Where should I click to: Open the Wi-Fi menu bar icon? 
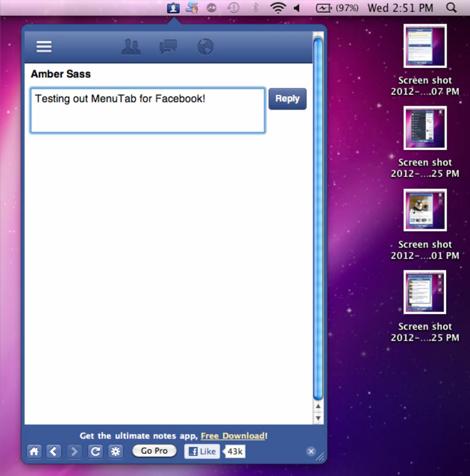pyautogui.click(x=278, y=8)
